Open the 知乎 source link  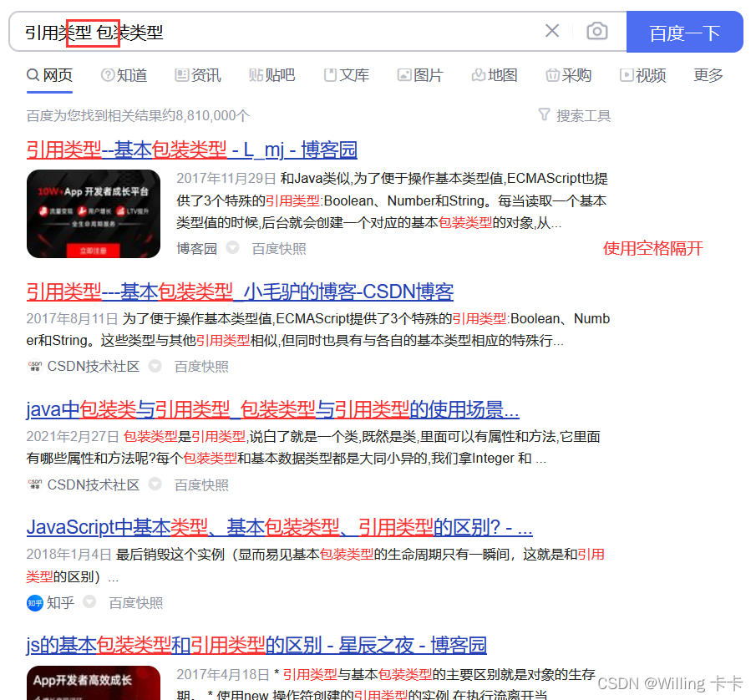point(61,602)
